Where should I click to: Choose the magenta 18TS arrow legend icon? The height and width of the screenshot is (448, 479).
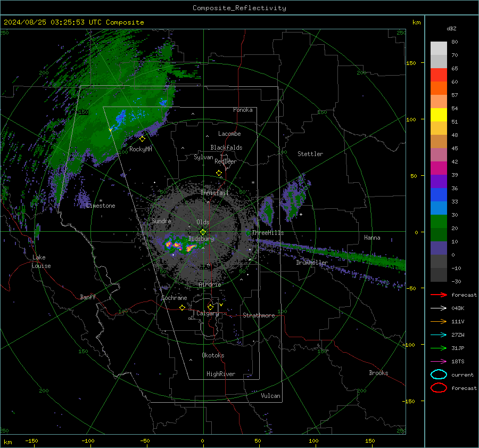coord(439,362)
